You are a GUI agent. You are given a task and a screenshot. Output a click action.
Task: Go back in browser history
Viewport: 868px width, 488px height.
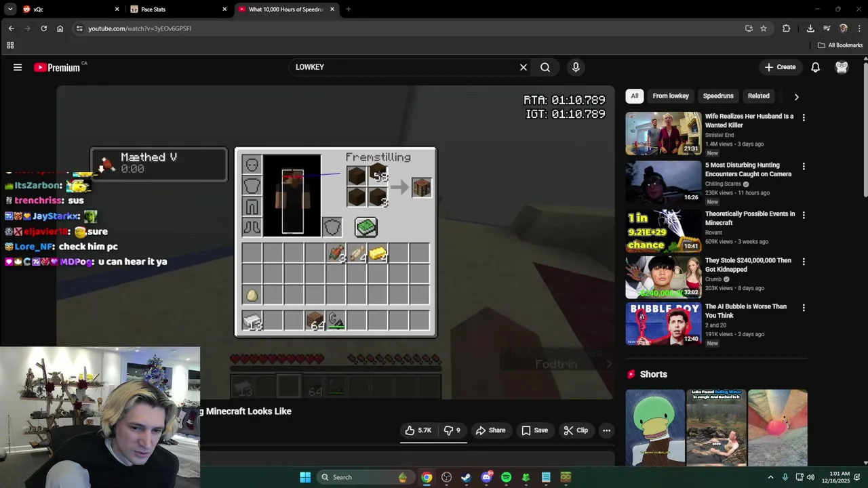click(11, 28)
